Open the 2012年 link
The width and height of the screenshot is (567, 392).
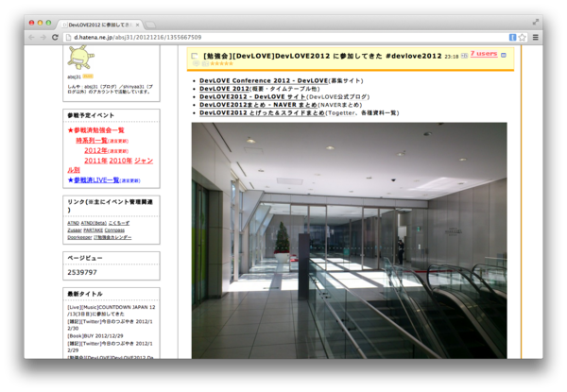[95, 150]
